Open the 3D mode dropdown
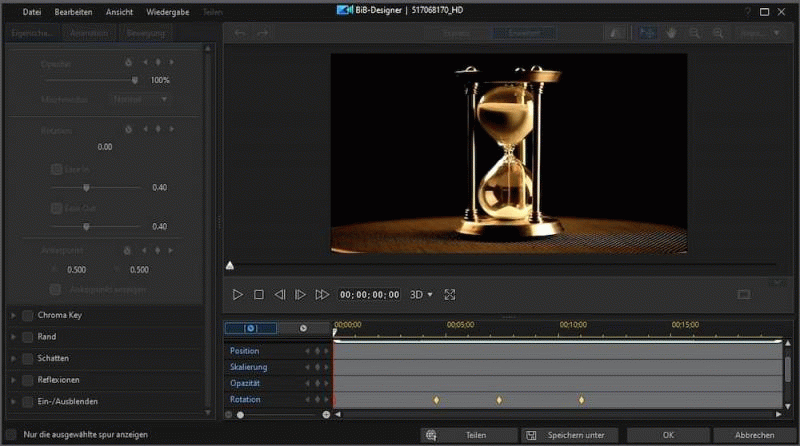Image resolution: width=800 pixels, height=446 pixels. (x=423, y=295)
